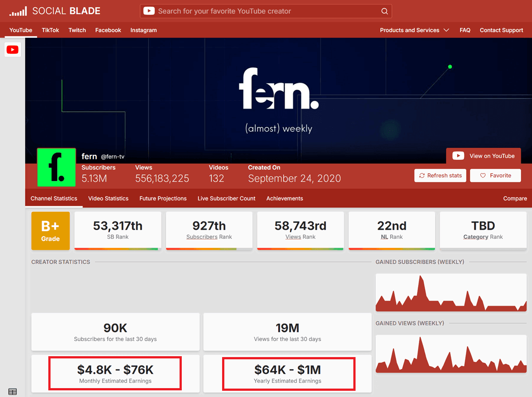Click the heart icon on Favorite
This screenshot has height=397, width=532.
click(483, 176)
